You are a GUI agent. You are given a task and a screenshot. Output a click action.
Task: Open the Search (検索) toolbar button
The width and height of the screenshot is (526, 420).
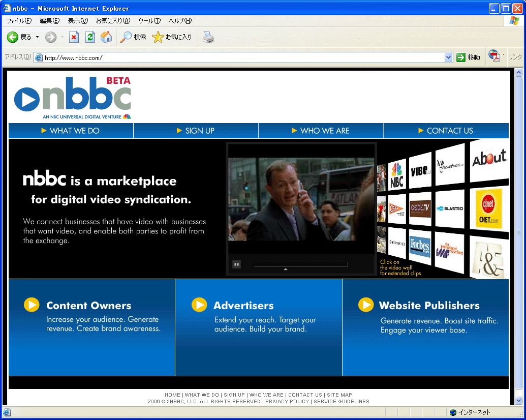133,37
